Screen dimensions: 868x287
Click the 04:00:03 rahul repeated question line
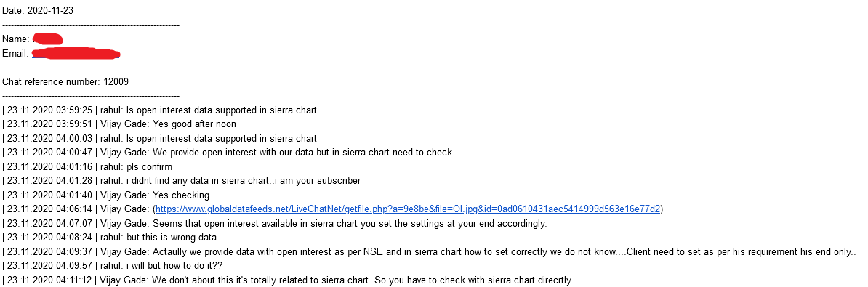(159, 138)
